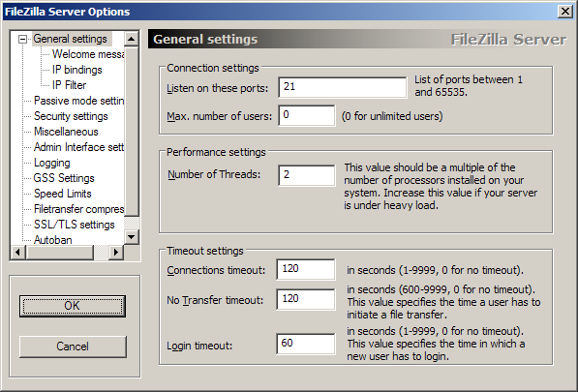Viewport: 578px width, 392px height.
Task: Select Passive mode settings
Action: click(78, 101)
